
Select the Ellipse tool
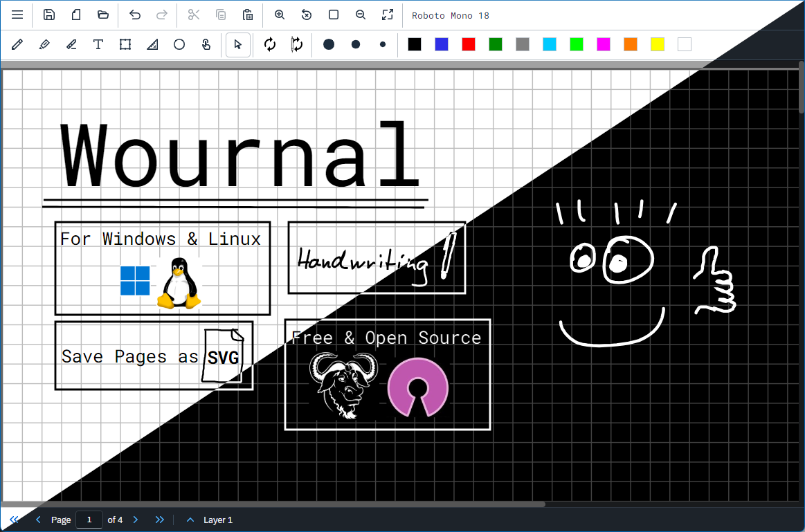point(179,45)
